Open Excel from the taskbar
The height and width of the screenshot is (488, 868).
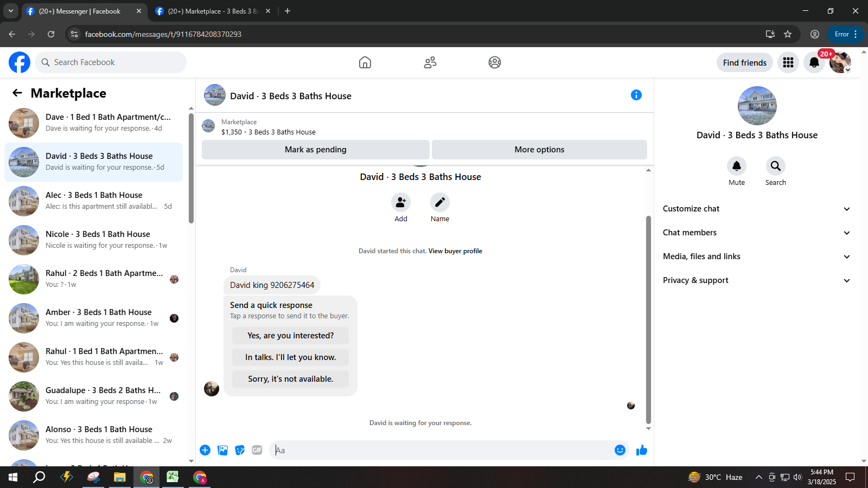coord(173,477)
